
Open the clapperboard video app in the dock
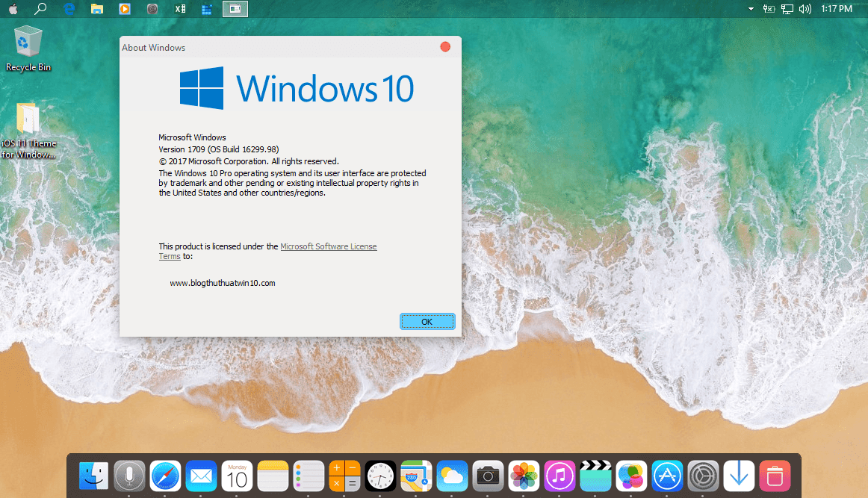595,476
